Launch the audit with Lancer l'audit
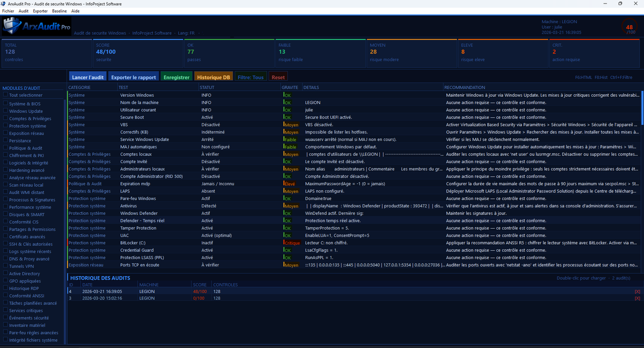 (x=88, y=77)
